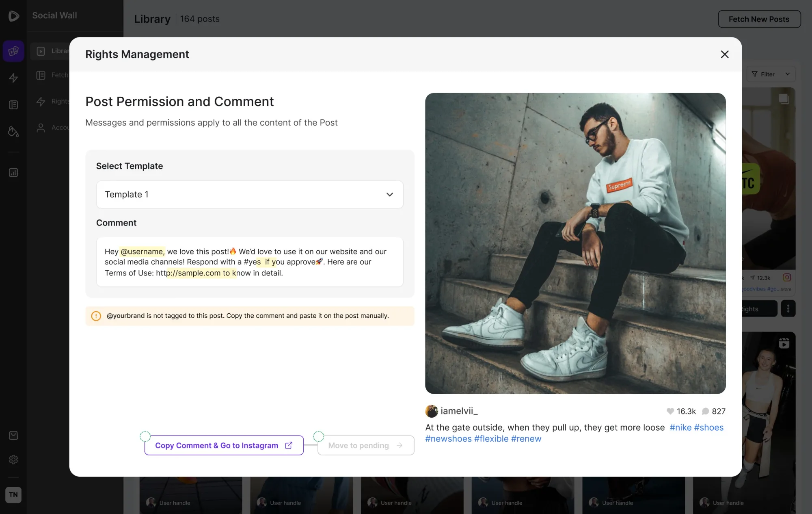Select the Social Wall cards icon in sidebar

[x=13, y=51]
